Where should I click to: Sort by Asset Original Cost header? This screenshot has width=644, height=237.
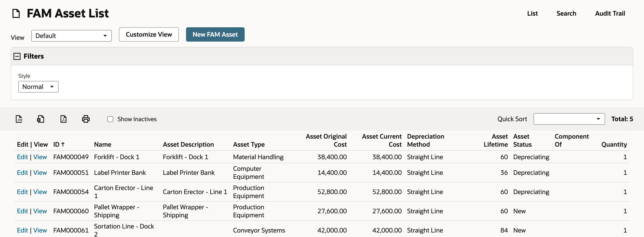coord(326,140)
